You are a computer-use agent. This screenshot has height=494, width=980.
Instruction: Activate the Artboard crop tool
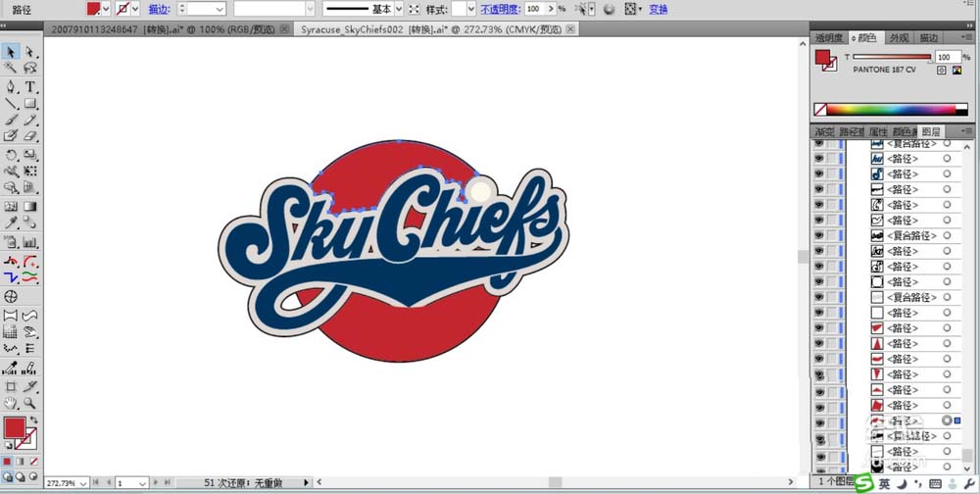(x=11, y=386)
